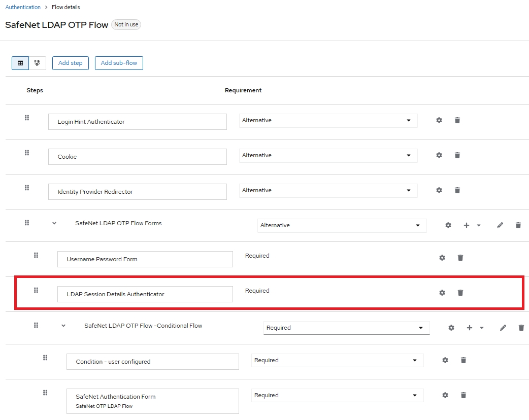
Task: Click the Add step button
Action: click(x=71, y=63)
